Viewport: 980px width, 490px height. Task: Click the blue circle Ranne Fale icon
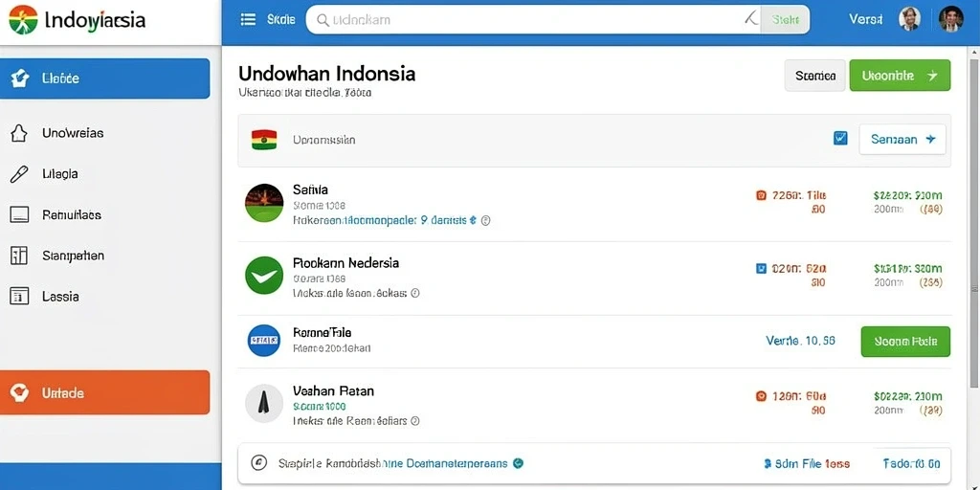click(x=264, y=340)
